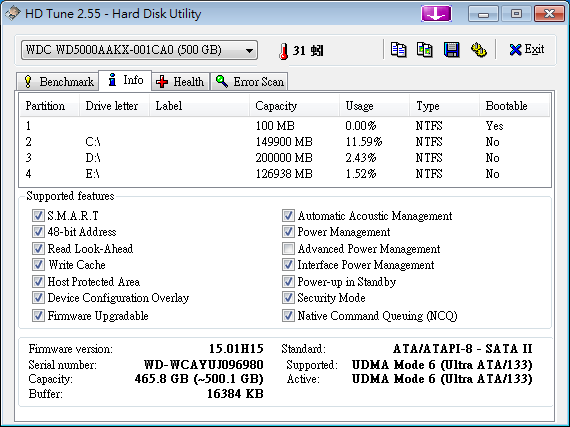
Task: Minimize the HD Tune window
Action: 483,14
